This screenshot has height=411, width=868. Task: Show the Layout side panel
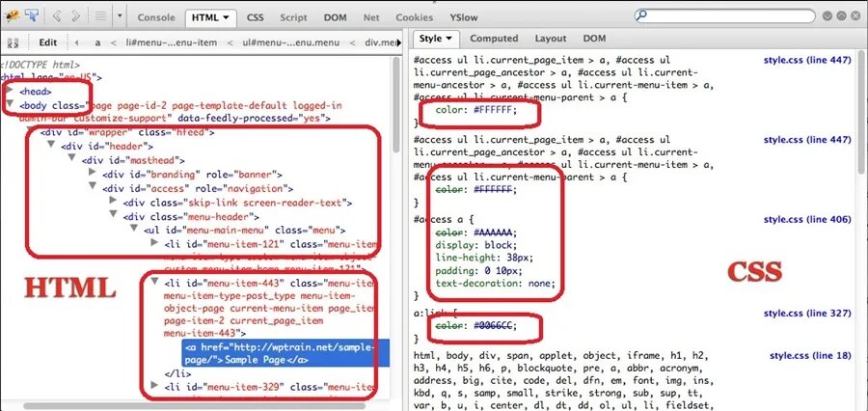[551, 39]
